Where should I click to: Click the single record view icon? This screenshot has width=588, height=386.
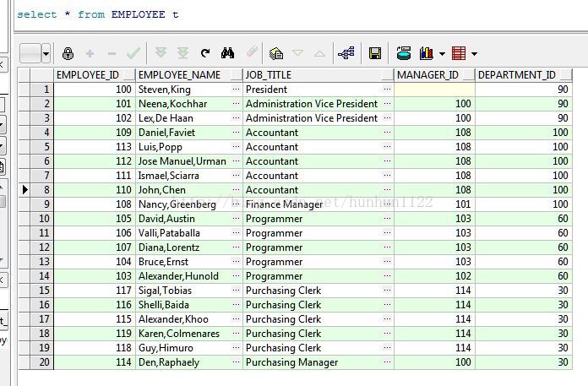pyautogui.click(x=276, y=53)
